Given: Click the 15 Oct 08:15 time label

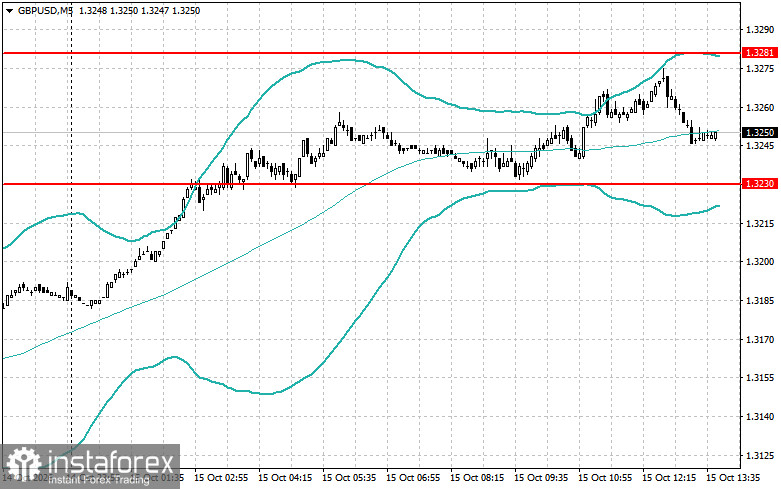Looking at the screenshot, I should point(477,478).
